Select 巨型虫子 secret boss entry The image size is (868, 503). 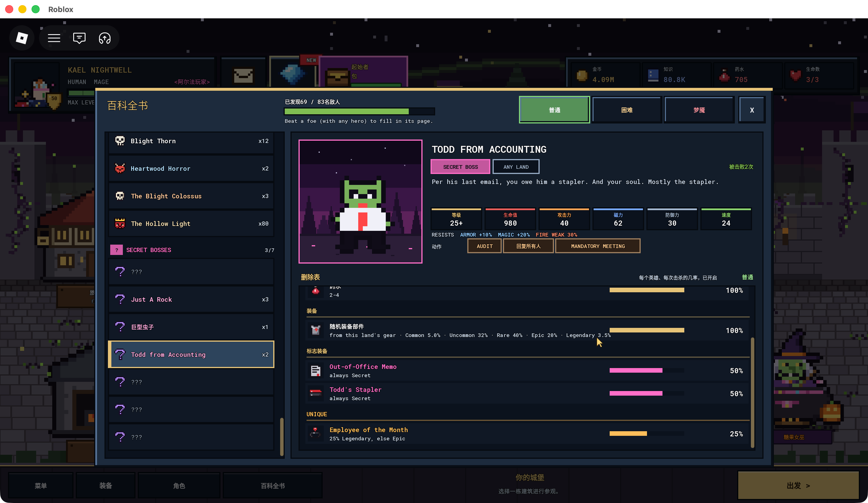[x=191, y=327]
